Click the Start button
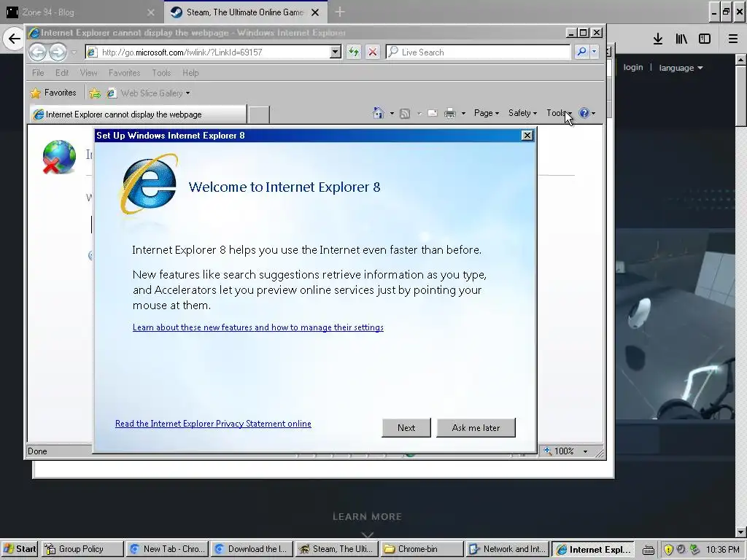 (20, 549)
